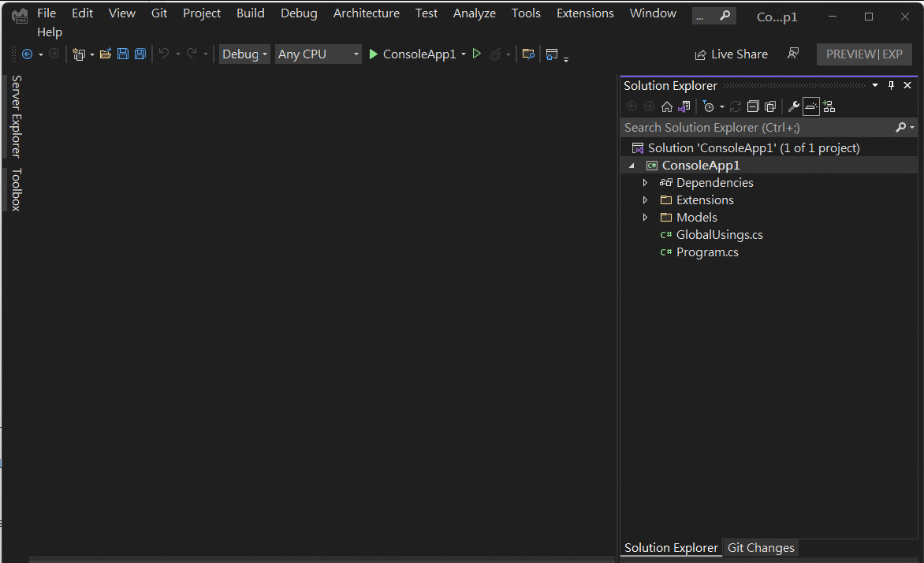Open the Any CPU platform dropdown
Image resolution: width=924 pixels, height=563 pixels.
point(319,54)
